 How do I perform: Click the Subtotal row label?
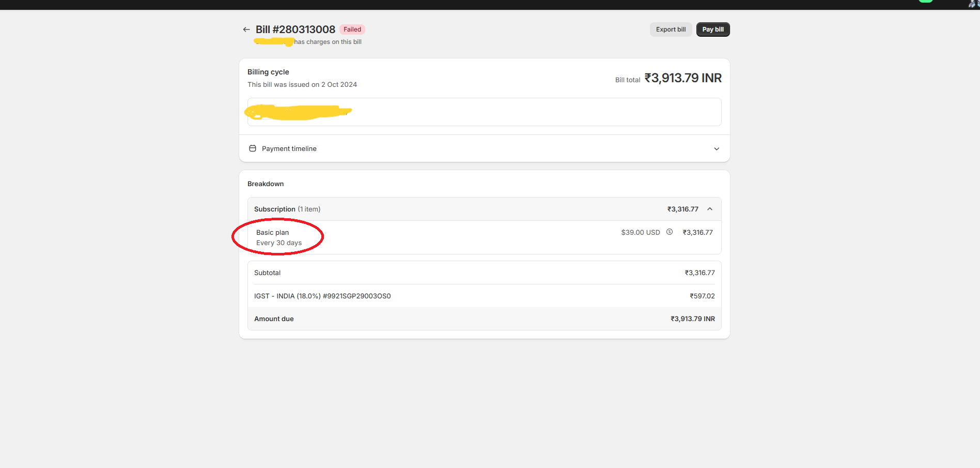pos(267,273)
